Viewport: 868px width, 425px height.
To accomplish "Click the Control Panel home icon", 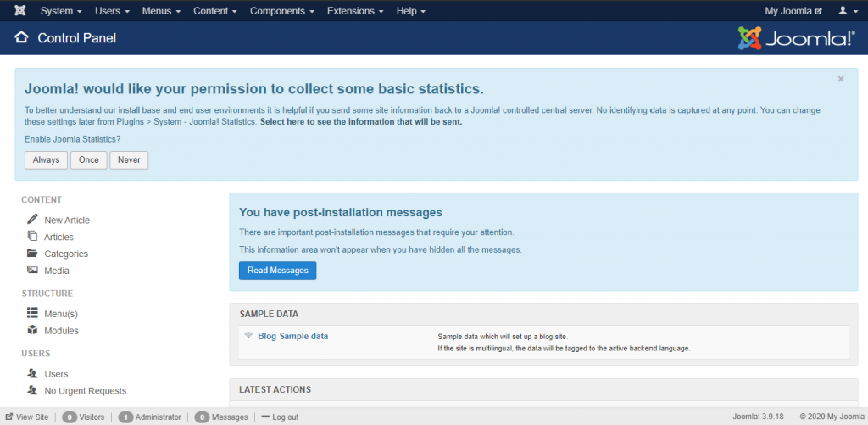I will (x=21, y=37).
